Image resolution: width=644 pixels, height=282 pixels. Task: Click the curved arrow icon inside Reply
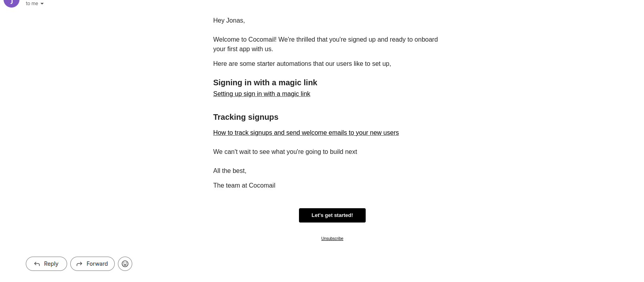coord(37,264)
